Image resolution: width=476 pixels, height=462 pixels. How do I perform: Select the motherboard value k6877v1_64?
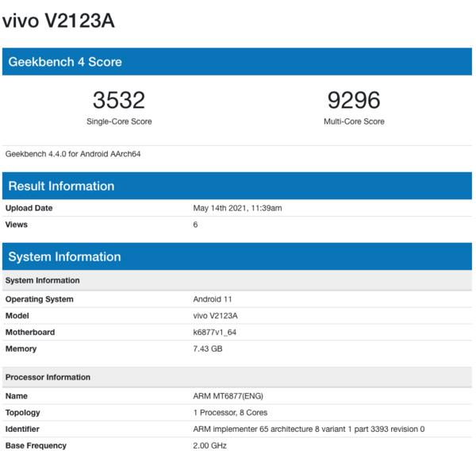215,333
